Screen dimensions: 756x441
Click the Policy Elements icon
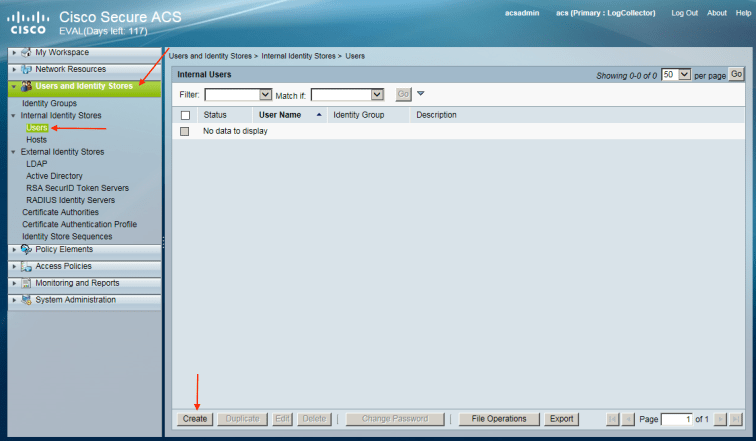tap(26, 250)
